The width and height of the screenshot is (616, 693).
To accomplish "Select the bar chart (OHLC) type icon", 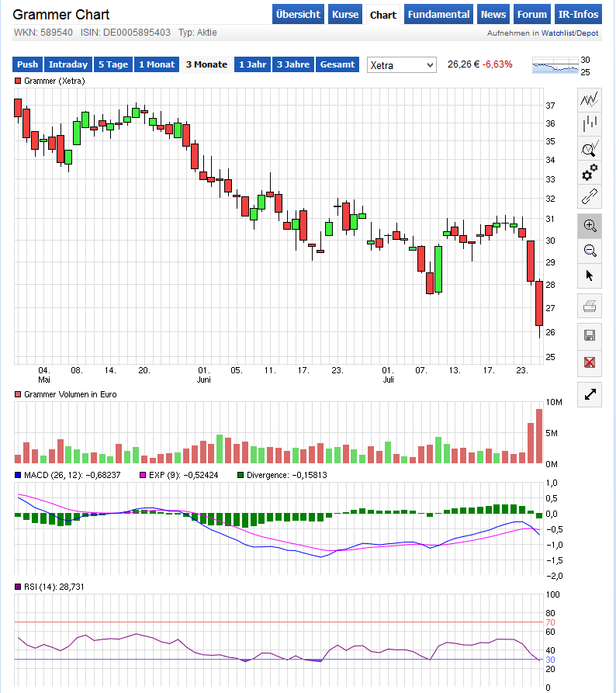I will 590,123.
